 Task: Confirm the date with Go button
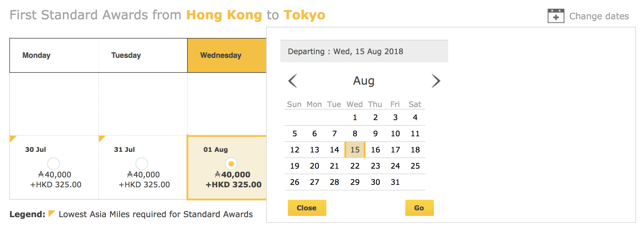[419, 208]
